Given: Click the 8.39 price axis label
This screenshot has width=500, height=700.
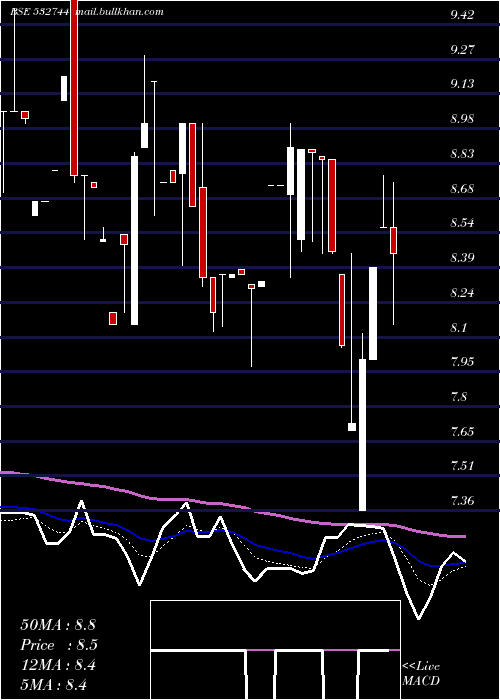Looking at the screenshot, I should (x=462, y=258).
